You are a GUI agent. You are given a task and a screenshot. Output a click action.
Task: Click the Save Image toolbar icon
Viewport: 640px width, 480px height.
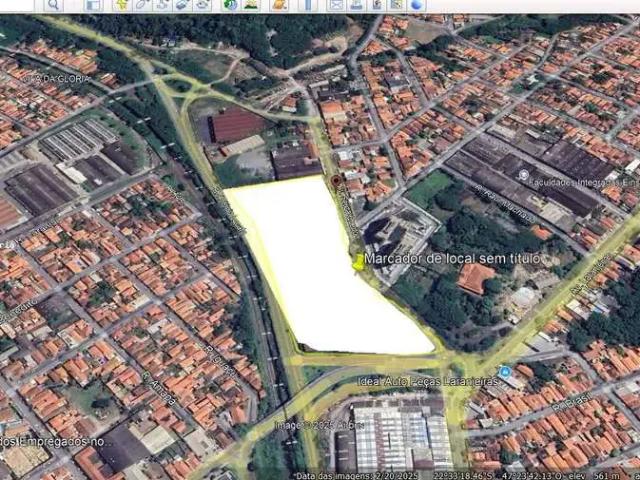tap(377, 5)
